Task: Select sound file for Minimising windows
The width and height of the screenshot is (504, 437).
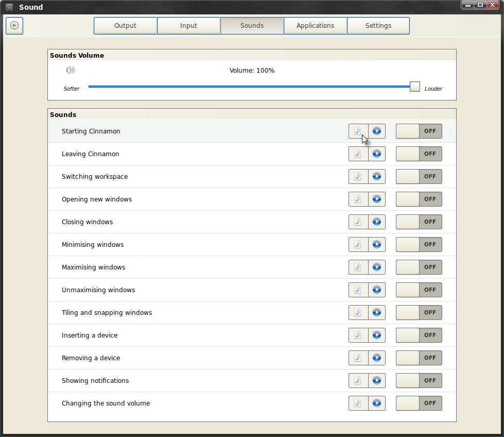Action: pos(358,244)
